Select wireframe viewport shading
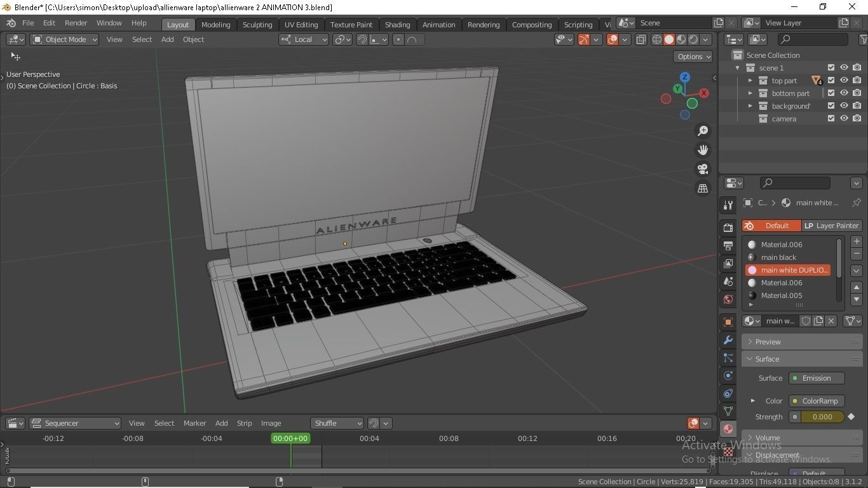The width and height of the screenshot is (868, 488). point(657,39)
